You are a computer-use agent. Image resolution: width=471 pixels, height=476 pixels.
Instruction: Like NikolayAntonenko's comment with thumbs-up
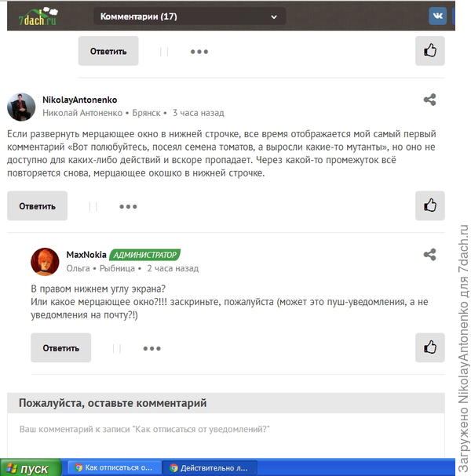429,205
